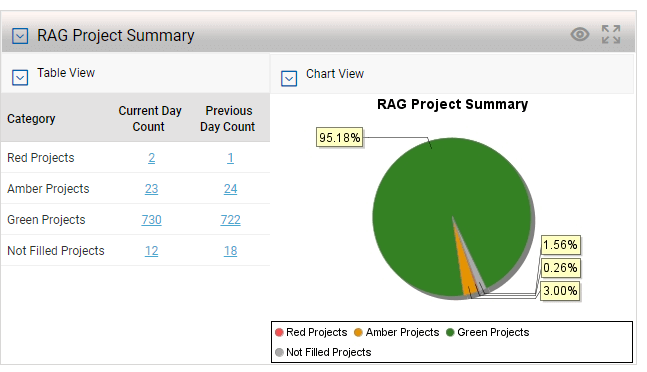
Task: Click the Previous Day Count header
Action: [228, 118]
